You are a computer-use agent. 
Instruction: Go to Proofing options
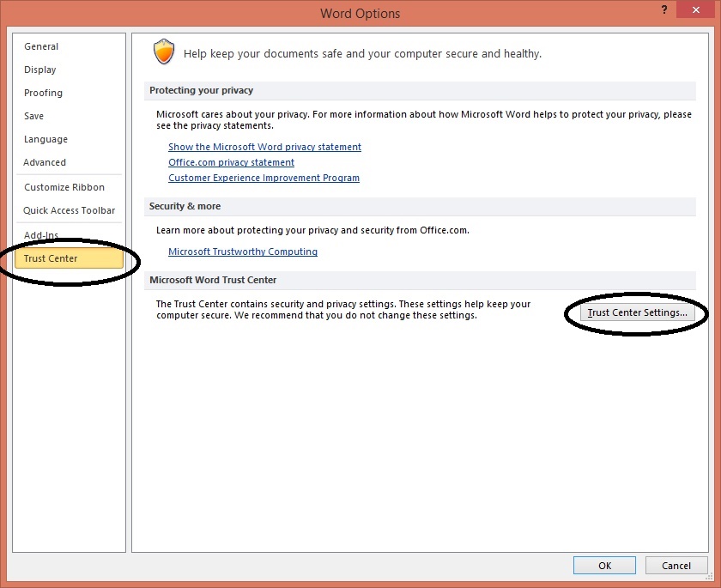[x=43, y=93]
